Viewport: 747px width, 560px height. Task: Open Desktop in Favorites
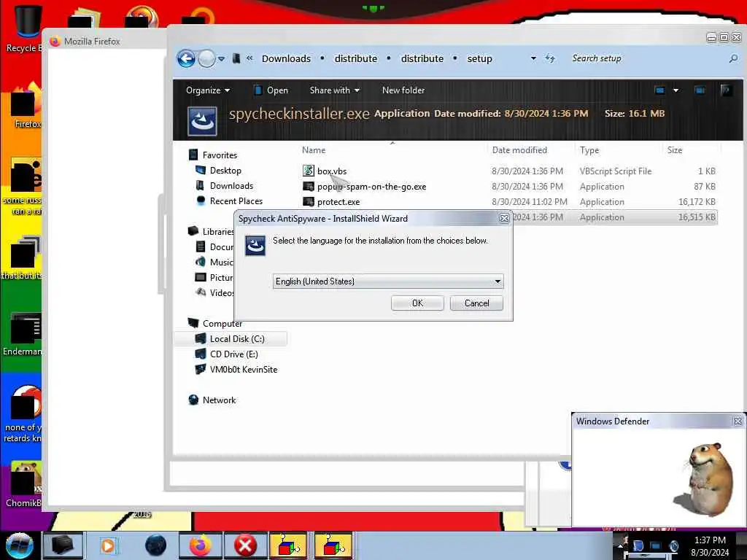click(x=225, y=170)
